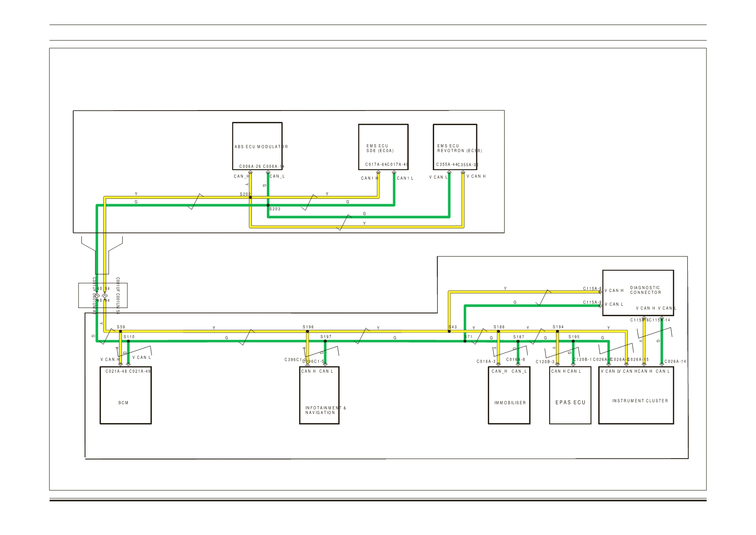Select splice node S194
756x535 pixels.
click(557, 332)
